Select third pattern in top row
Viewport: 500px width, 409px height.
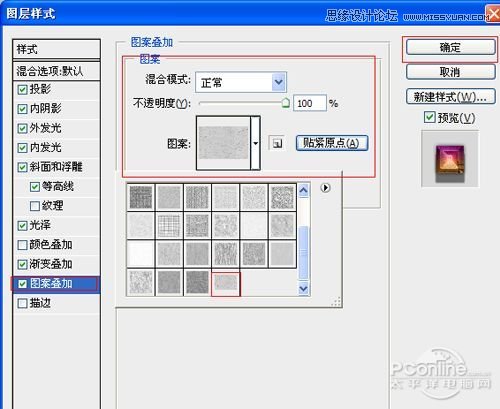(x=197, y=197)
